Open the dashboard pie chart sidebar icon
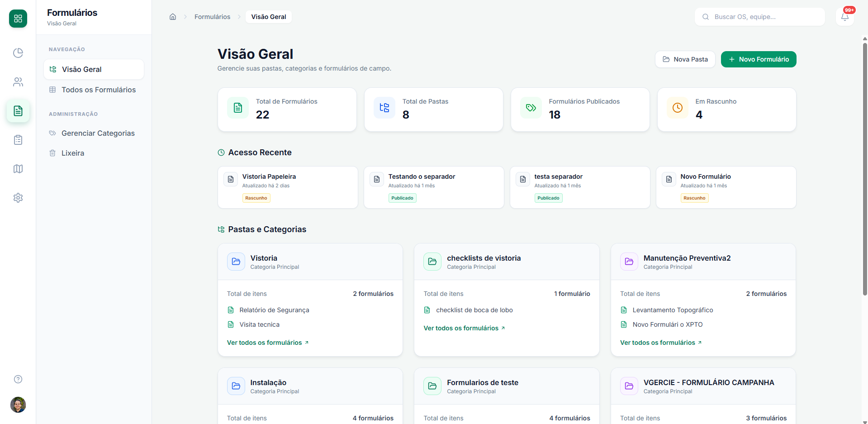The image size is (868, 424). coord(18,53)
